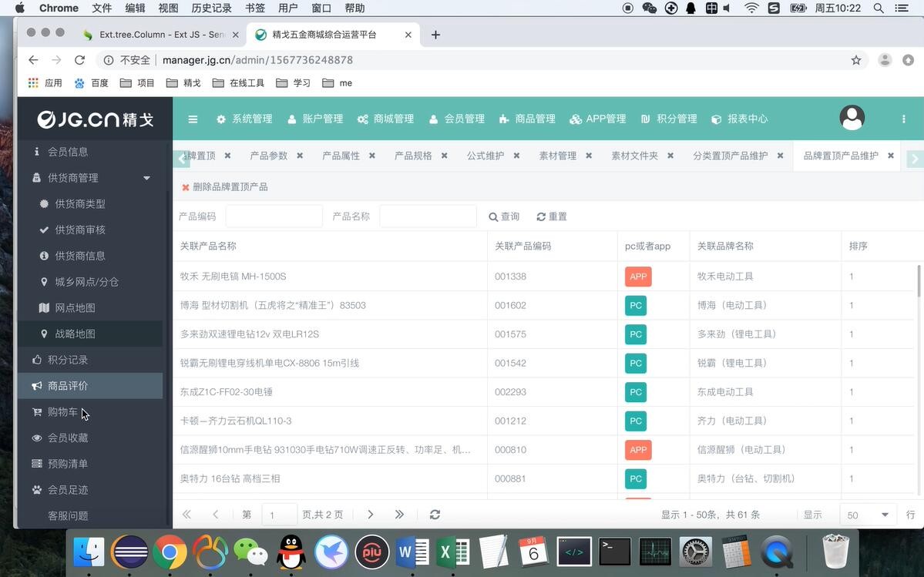Toggle the hamburger sidebar menu icon
Image resolution: width=924 pixels, height=577 pixels.
point(193,119)
